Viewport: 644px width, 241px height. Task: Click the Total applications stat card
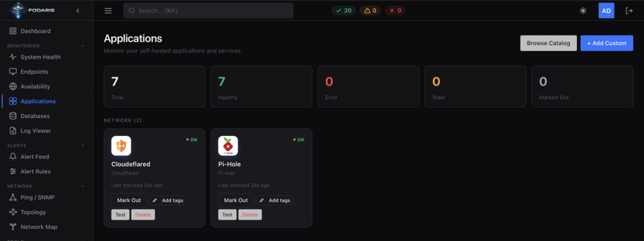(155, 87)
